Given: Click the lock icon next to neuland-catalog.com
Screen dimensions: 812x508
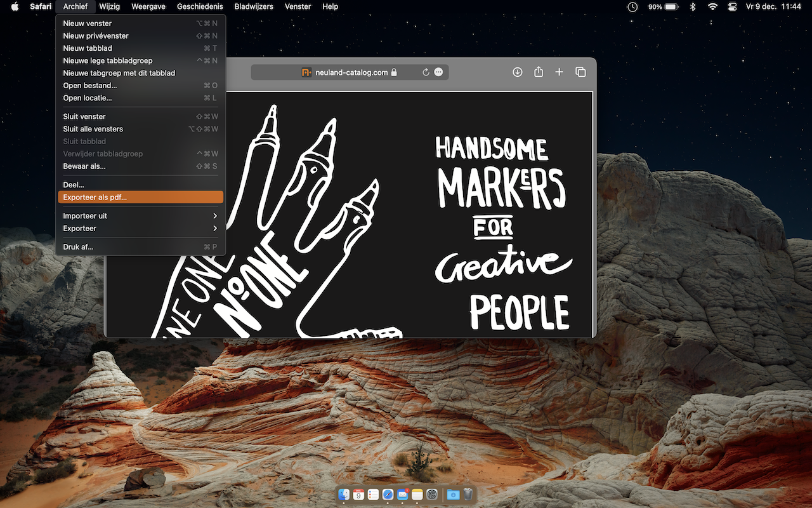Looking at the screenshot, I should point(394,72).
